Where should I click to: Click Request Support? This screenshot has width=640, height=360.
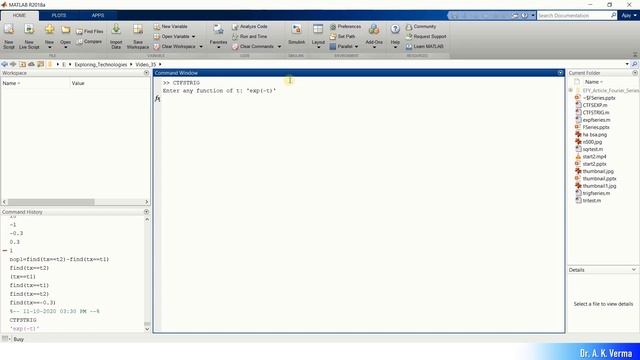(426, 36)
